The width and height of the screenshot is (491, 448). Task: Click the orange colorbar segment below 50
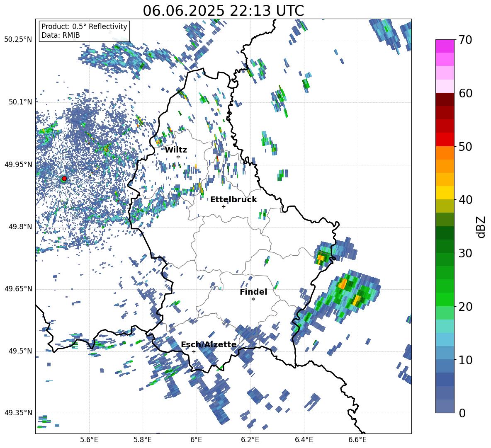tap(445, 153)
